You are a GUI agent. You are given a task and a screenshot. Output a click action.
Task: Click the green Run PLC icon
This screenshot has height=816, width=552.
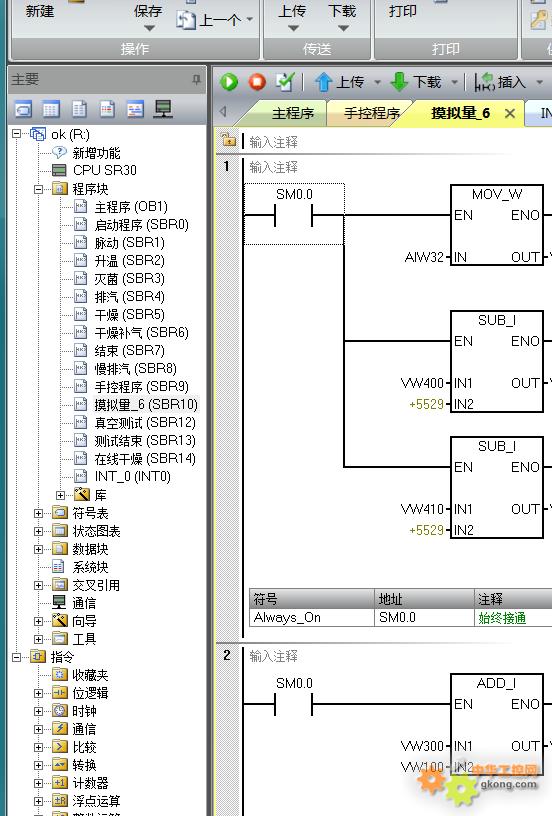(x=229, y=82)
